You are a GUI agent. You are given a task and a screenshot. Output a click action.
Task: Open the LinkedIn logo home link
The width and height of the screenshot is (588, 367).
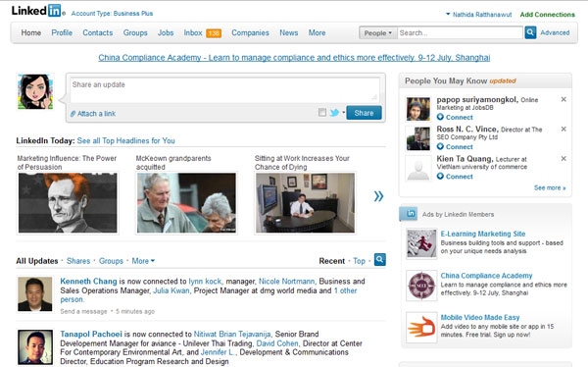36,11
